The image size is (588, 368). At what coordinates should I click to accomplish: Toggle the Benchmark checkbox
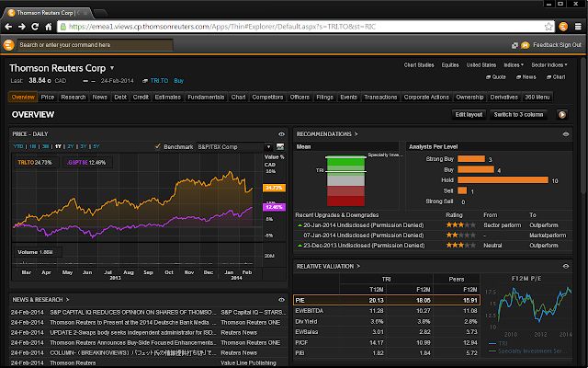click(158, 146)
